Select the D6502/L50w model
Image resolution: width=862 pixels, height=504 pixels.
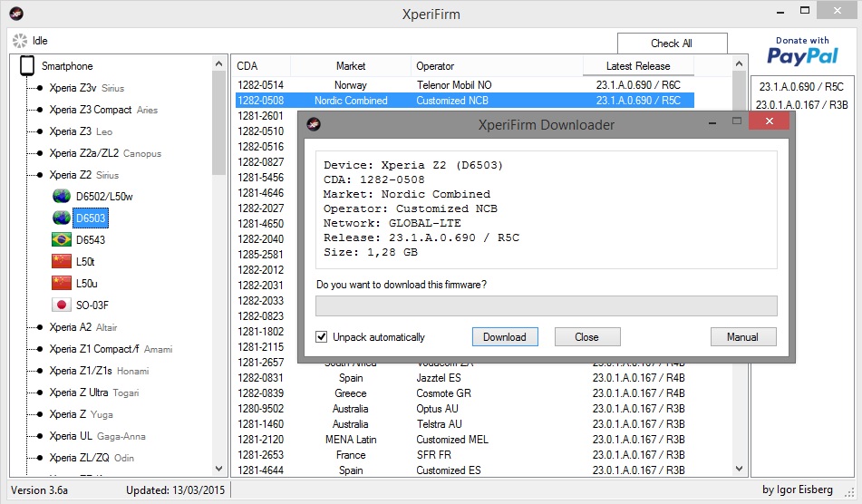[104, 197]
